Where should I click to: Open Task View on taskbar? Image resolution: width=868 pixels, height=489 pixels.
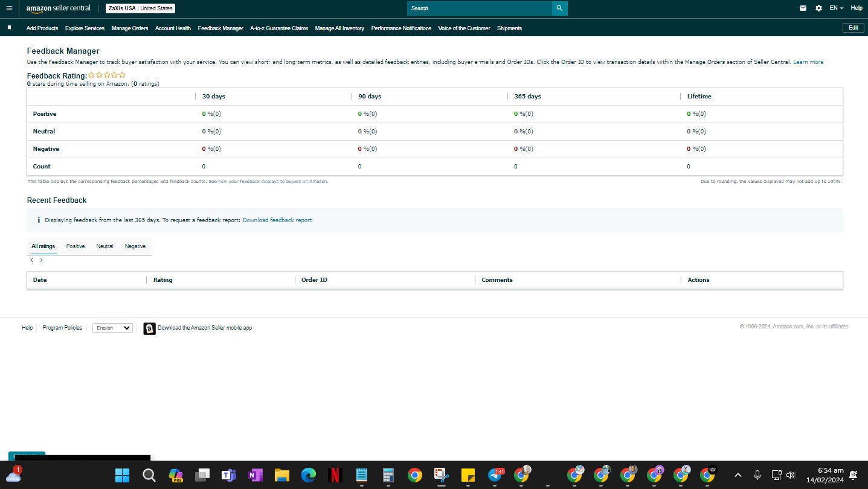[x=202, y=475]
